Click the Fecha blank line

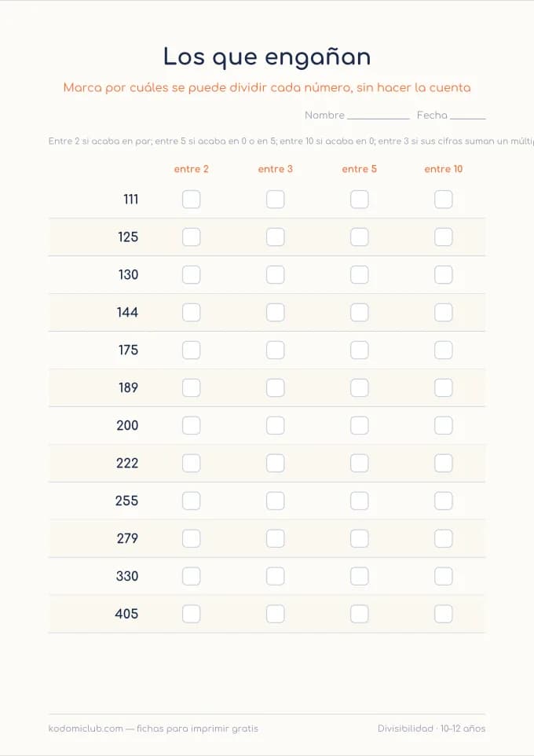tap(467, 118)
